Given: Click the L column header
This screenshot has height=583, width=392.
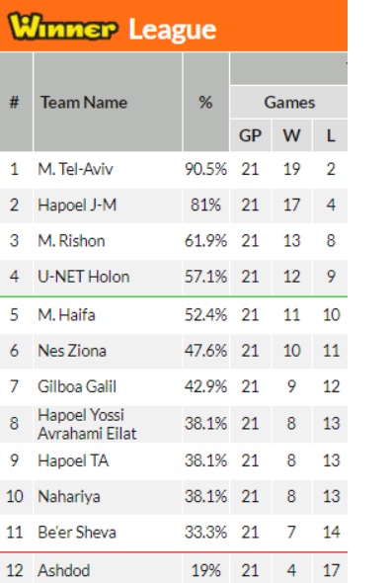Looking at the screenshot, I should coord(331,135).
